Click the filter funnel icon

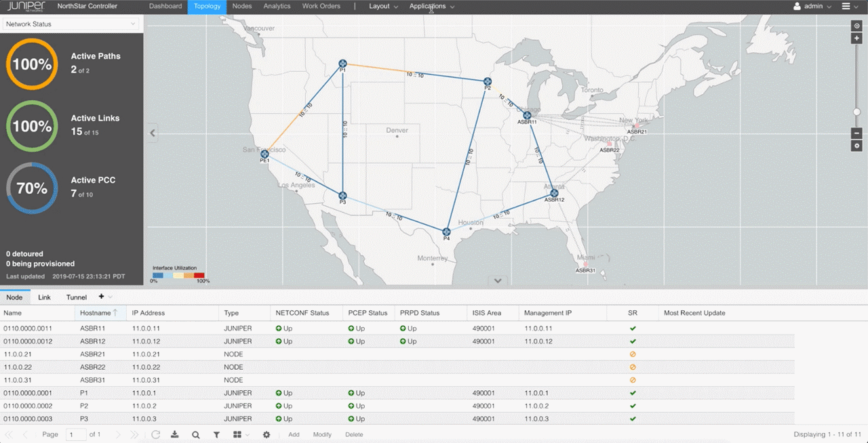216,434
